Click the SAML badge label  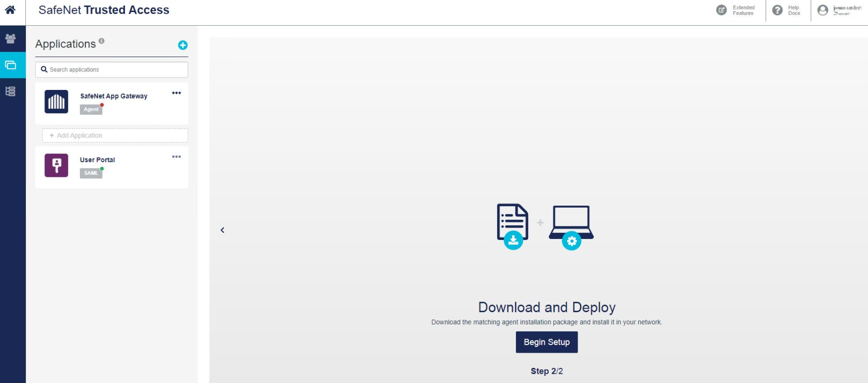[91, 173]
